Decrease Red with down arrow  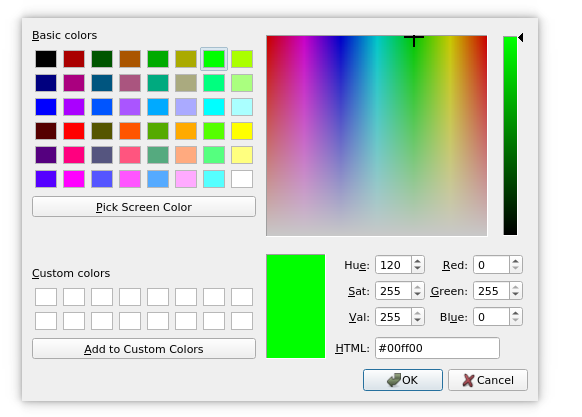click(516, 268)
